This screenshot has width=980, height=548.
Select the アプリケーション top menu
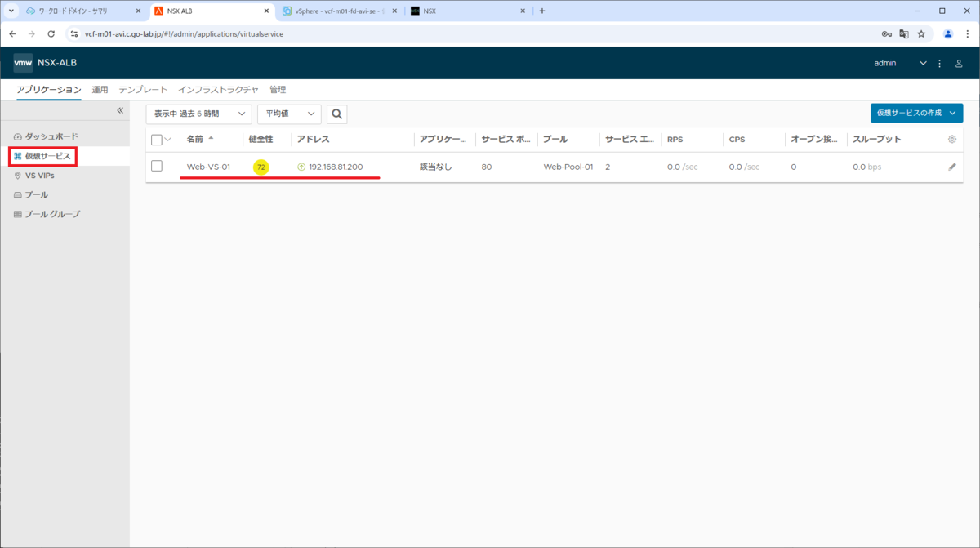[x=49, y=90]
